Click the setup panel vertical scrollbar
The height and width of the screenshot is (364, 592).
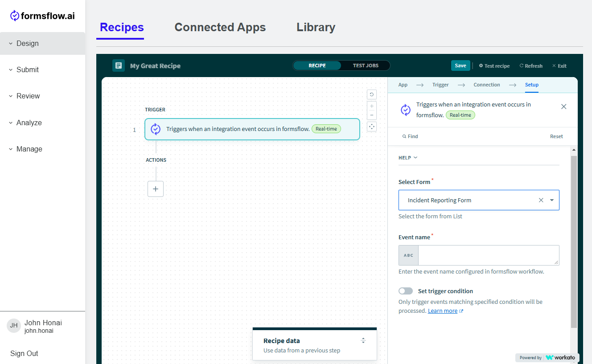pos(574,242)
